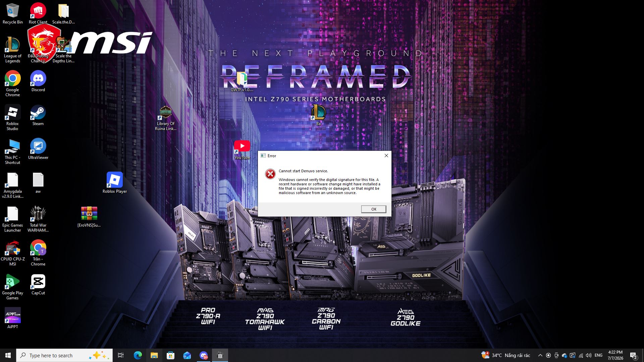Select the Epic Games Launcher shortcut
The image size is (644, 362).
click(13, 219)
